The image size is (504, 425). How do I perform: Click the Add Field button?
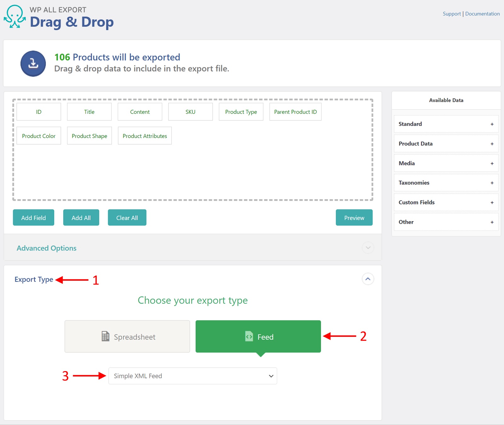(x=33, y=218)
